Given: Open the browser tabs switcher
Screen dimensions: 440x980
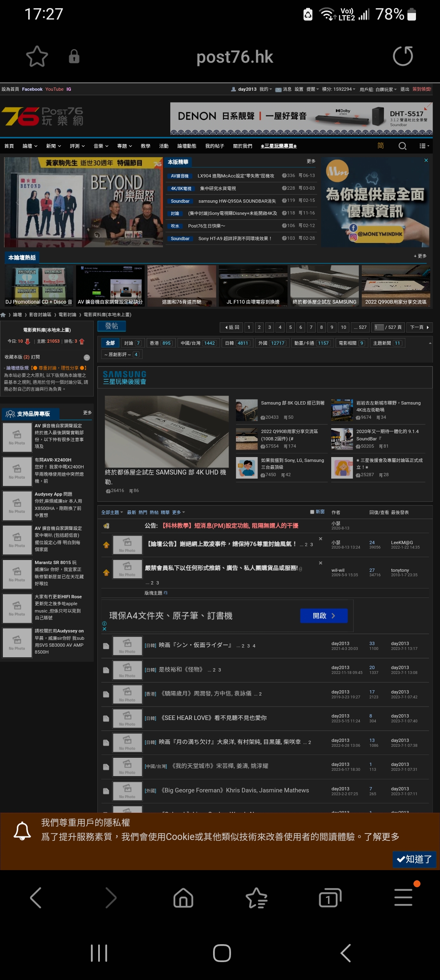Looking at the screenshot, I should tap(330, 898).
